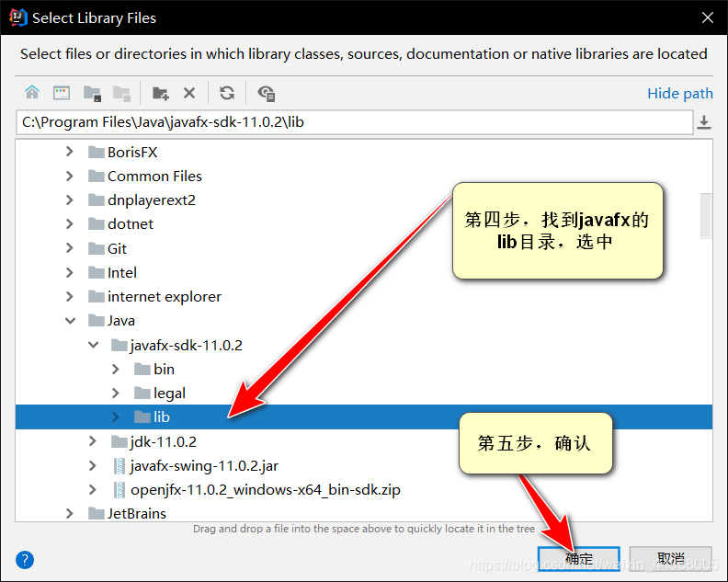Expand the Common Files folder
Image resolution: width=728 pixels, height=582 pixels.
[x=70, y=176]
